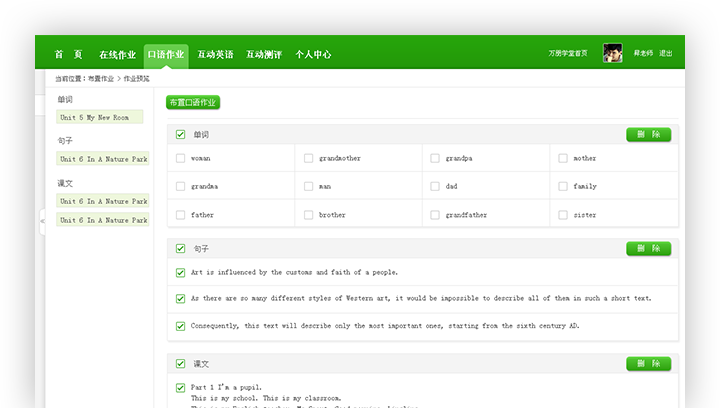Tick the "family" word checkbox
Viewport: 720px width, 408px height.
click(563, 186)
